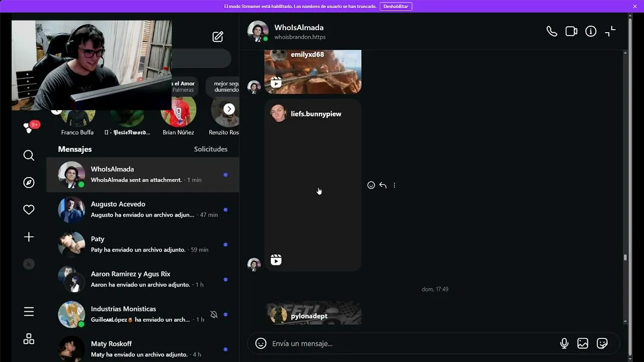The width and height of the screenshot is (644, 362).
Task: Click whoisbrandon.https handle in header
Action: point(300,37)
